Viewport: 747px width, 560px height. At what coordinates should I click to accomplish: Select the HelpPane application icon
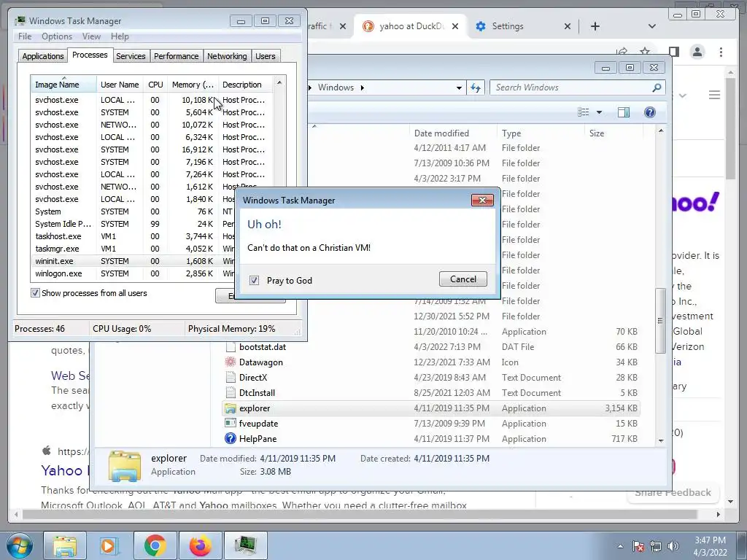point(231,438)
